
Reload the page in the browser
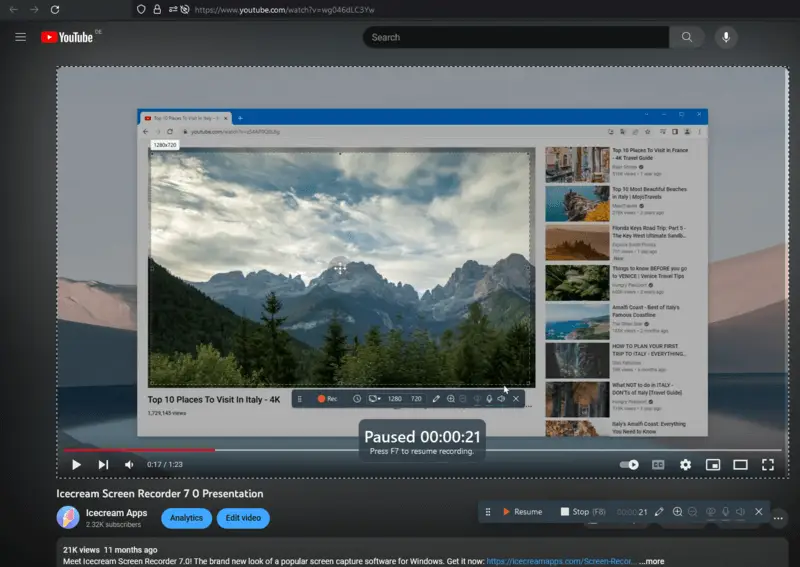[x=55, y=9]
